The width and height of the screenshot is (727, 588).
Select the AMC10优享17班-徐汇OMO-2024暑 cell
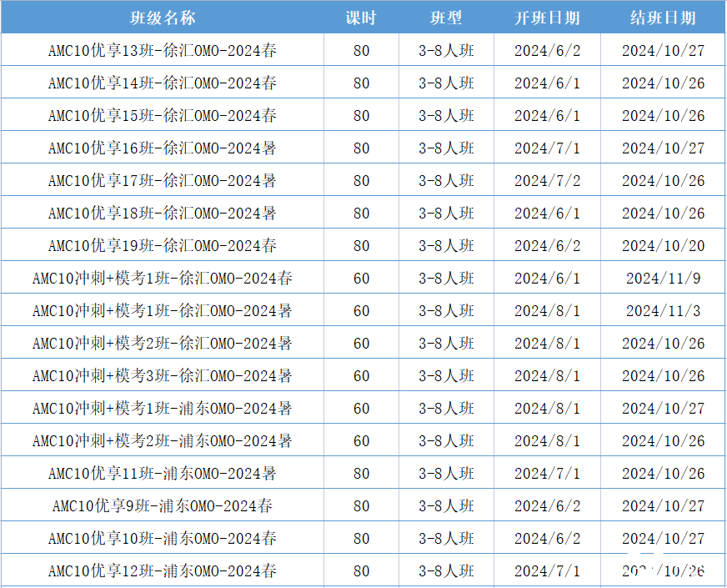point(163,180)
